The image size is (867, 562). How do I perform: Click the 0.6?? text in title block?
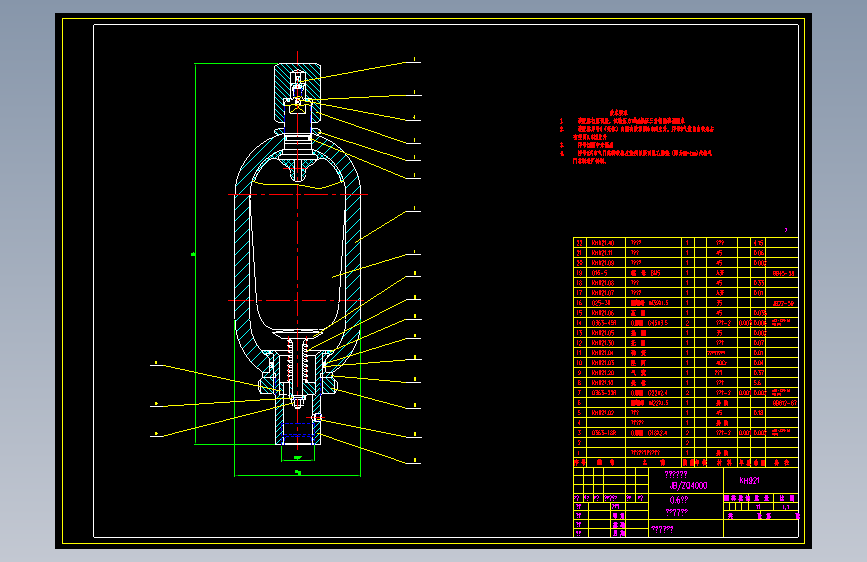coord(679,499)
